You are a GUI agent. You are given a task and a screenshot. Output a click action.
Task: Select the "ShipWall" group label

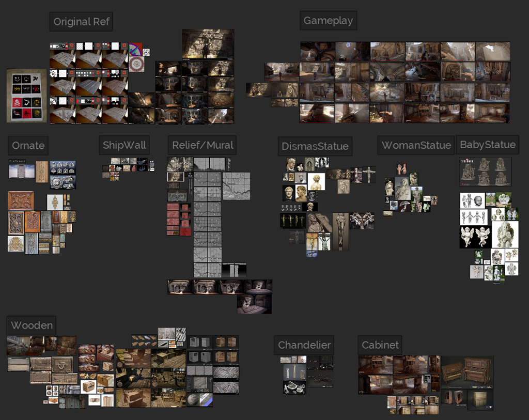pos(125,145)
